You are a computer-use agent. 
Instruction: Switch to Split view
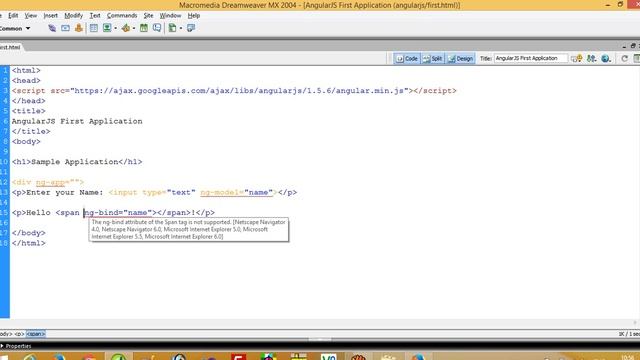(x=433, y=59)
